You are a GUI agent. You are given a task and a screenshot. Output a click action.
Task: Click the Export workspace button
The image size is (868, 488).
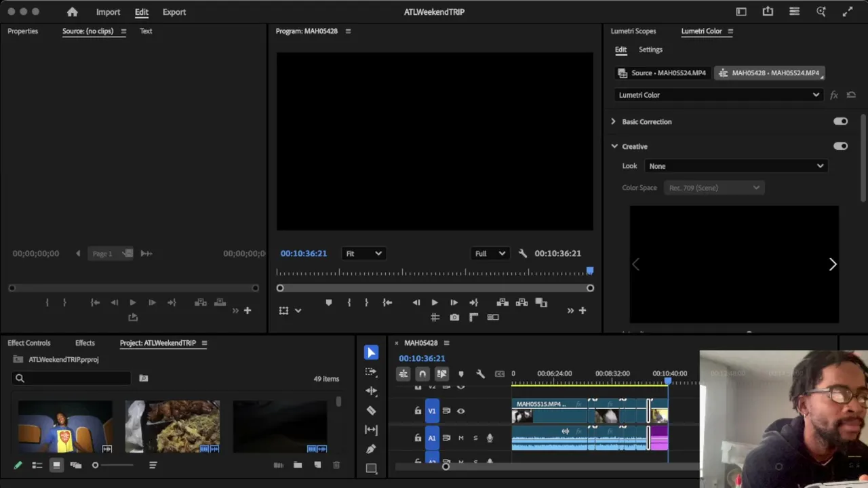pyautogui.click(x=174, y=12)
